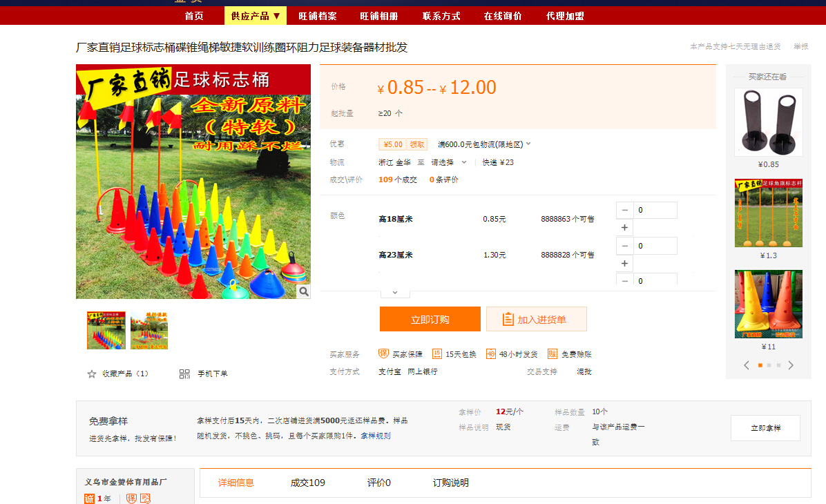Viewport: 826px width, 504px height.
Task: Increase the quantity for 高18厘米
Action: (x=624, y=228)
